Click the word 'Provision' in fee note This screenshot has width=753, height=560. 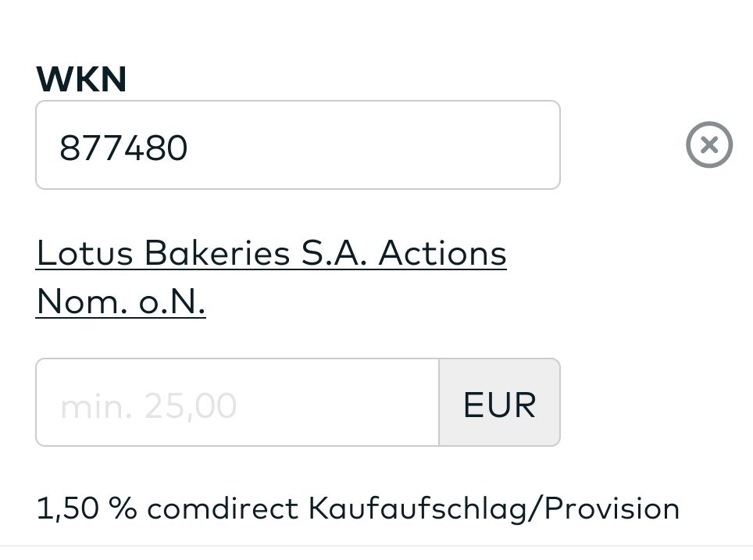tap(612, 508)
